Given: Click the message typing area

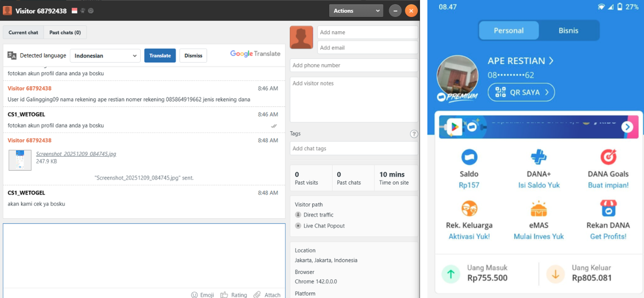Looking at the screenshot, I should point(144,255).
